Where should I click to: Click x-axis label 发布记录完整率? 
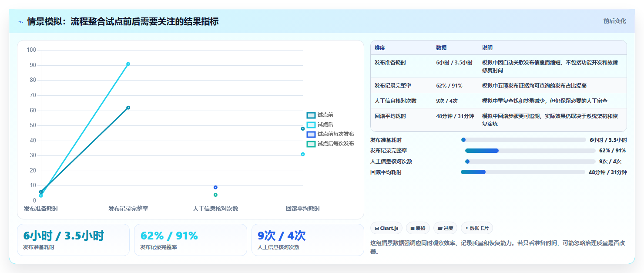[x=128, y=209]
